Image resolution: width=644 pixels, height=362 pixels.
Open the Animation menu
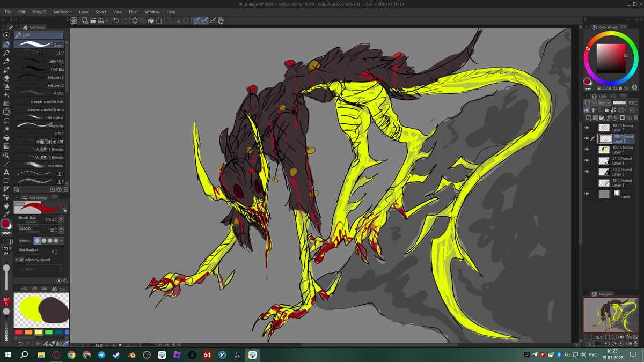click(62, 12)
